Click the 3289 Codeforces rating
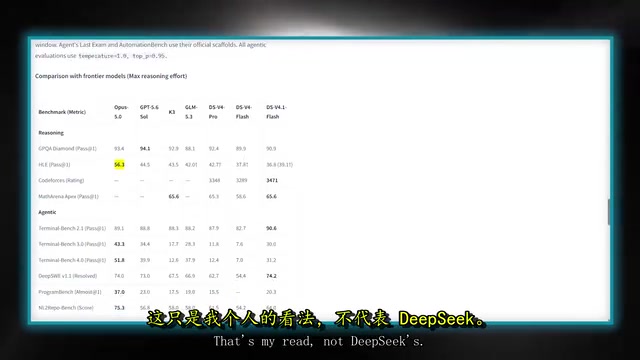Image resolution: width=640 pixels, height=360 pixels. click(241, 180)
